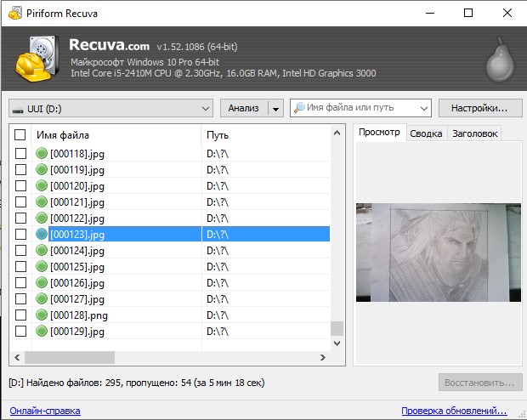
Task: Click the Recuva.com header title
Action: pos(110,45)
